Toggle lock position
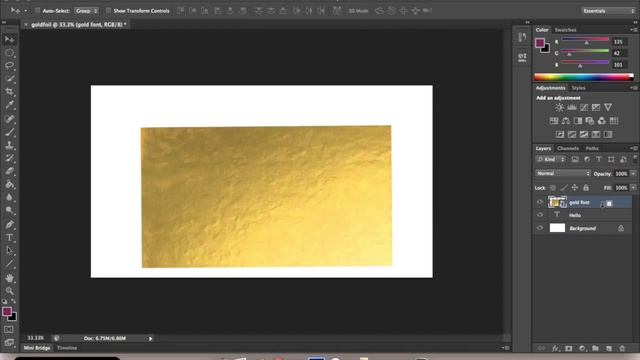 [575, 188]
